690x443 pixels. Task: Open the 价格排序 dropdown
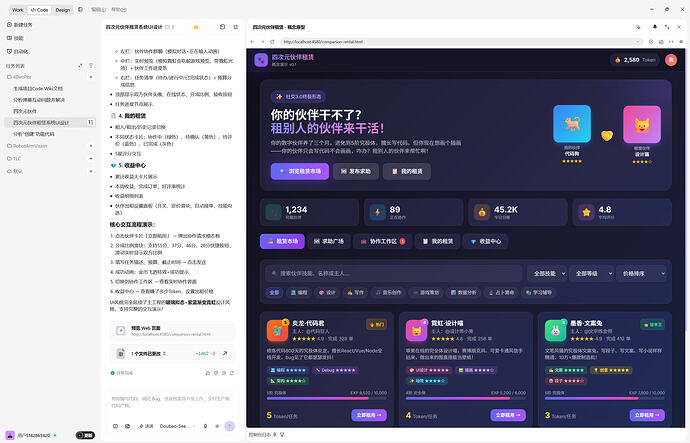(x=642, y=273)
